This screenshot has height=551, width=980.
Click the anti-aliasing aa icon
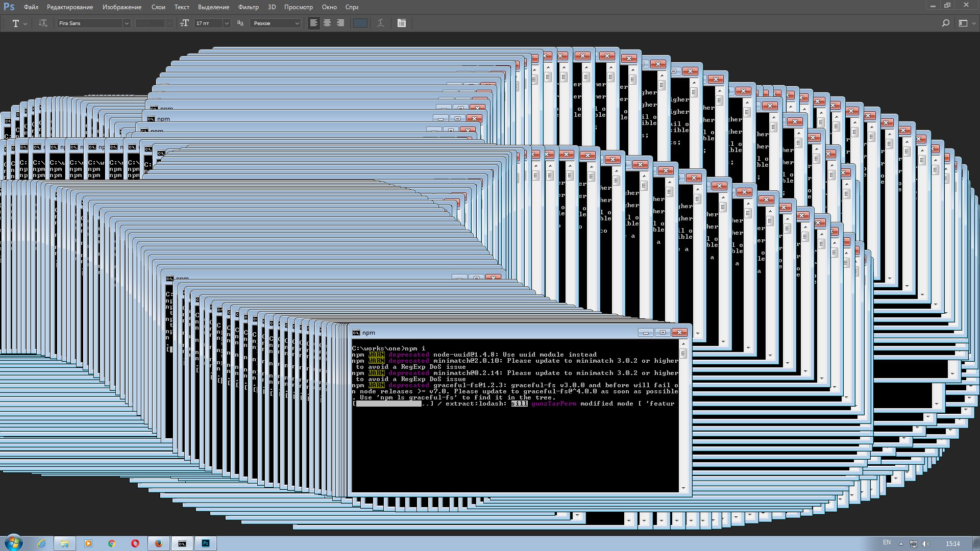point(240,23)
